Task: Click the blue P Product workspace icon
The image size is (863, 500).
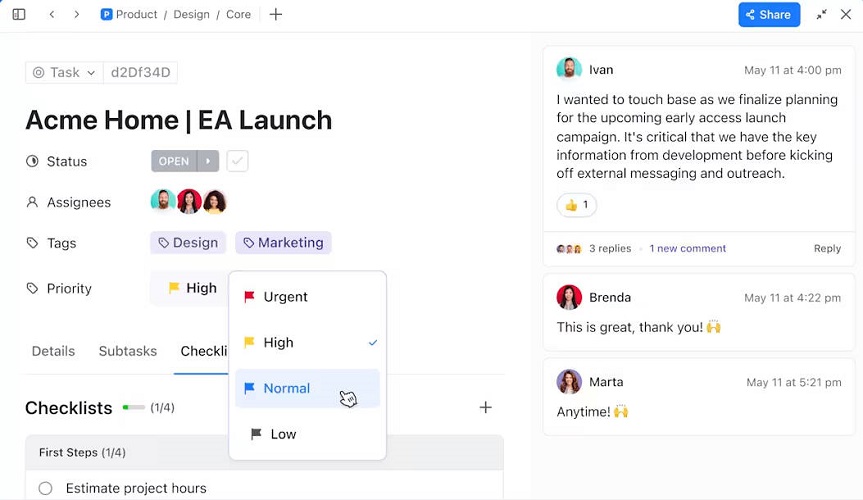Action: coord(106,14)
